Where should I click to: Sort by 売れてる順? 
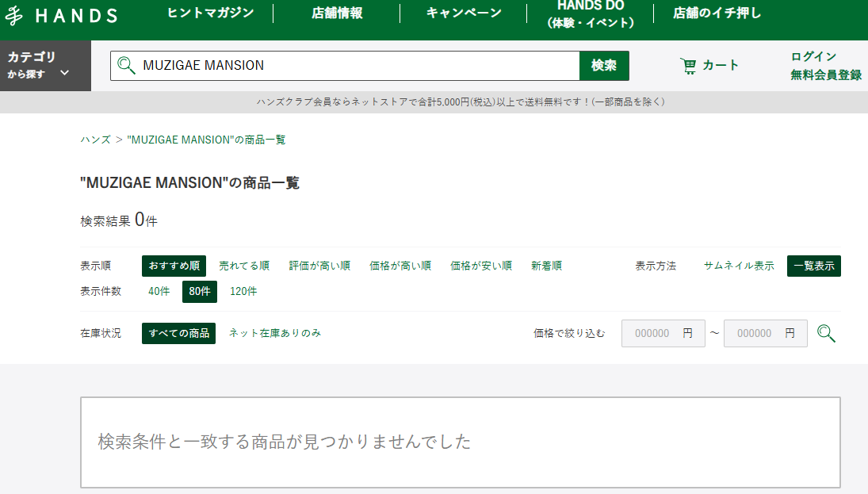[x=244, y=266]
